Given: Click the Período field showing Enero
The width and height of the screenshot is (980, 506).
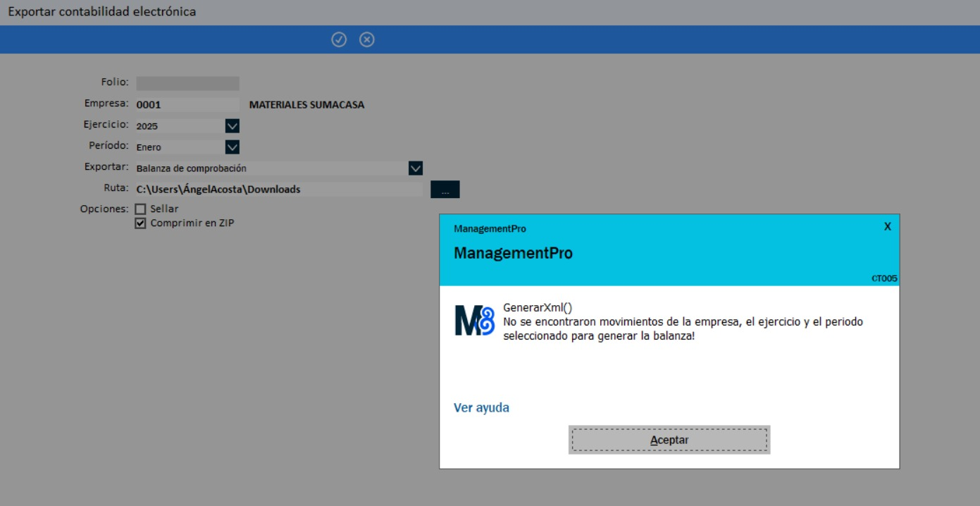Looking at the screenshot, I should [180, 147].
